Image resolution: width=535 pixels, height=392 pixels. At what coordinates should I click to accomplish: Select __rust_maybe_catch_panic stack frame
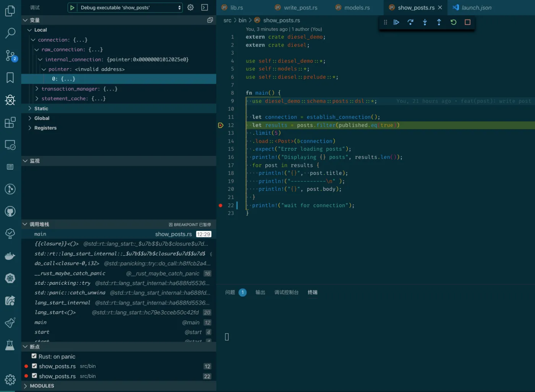(x=118, y=273)
